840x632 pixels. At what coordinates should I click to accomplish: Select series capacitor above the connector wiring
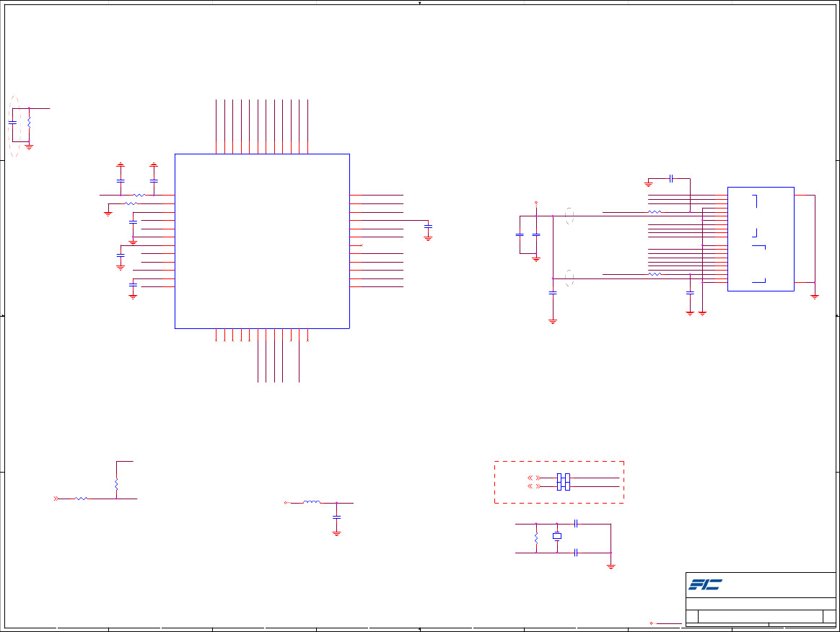(670, 178)
